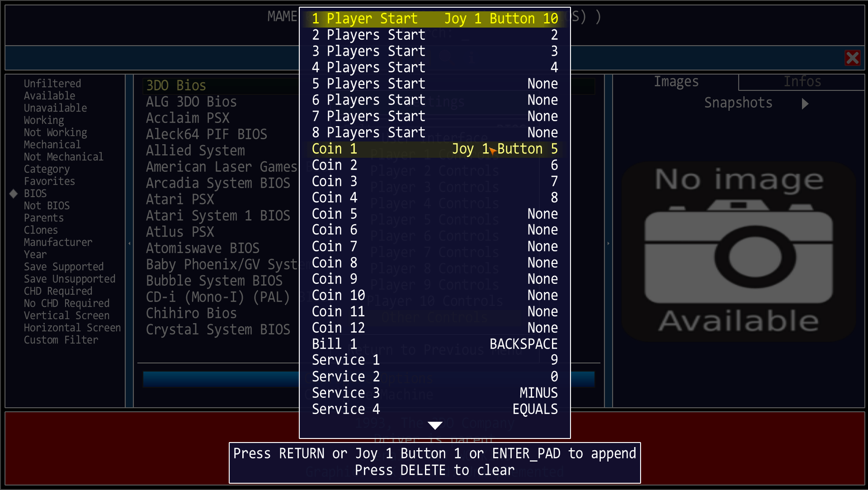The width and height of the screenshot is (868, 490).
Task: Choose the Category filter
Action: pyautogui.click(x=47, y=169)
